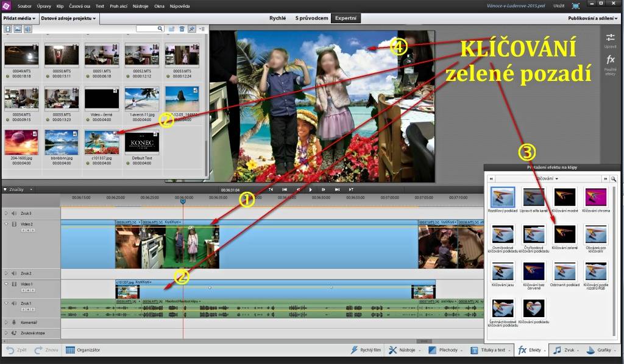Screen dimensions: 624x364
Task: Collapse the Video 2 track
Action: click(x=6, y=224)
